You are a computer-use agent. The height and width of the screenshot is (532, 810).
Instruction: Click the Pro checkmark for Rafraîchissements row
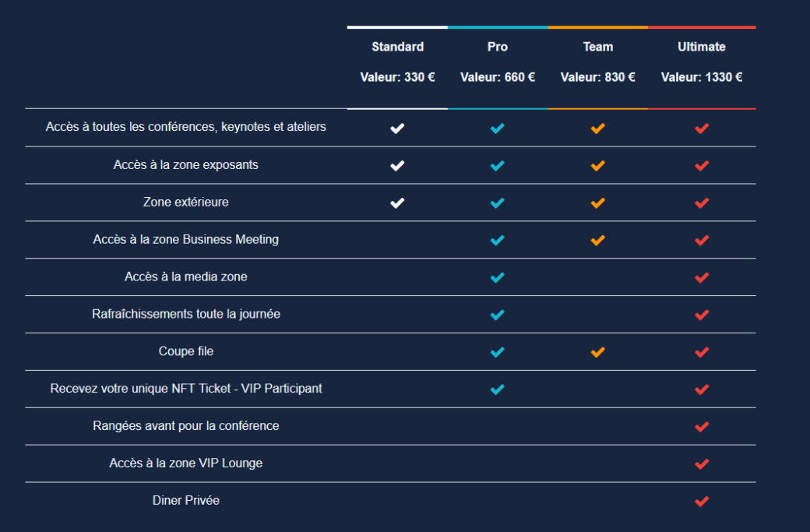pyautogui.click(x=497, y=315)
